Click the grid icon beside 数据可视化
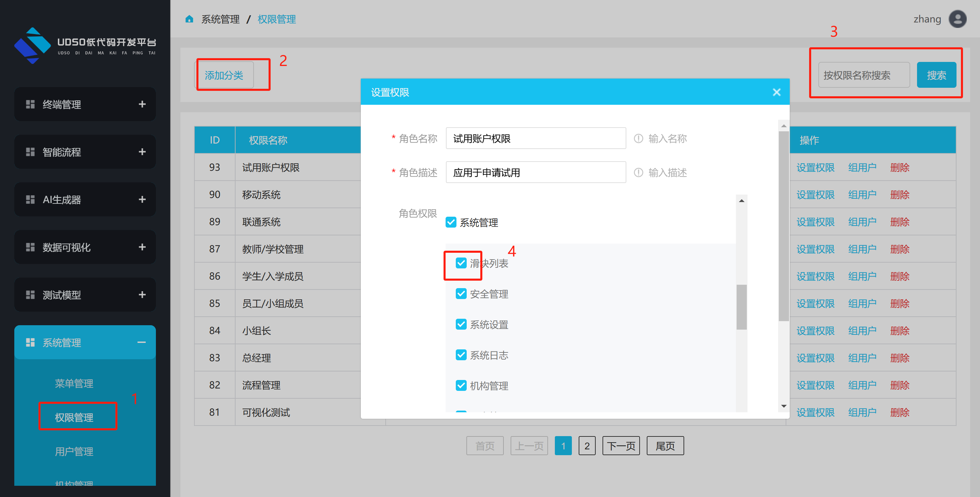The width and height of the screenshot is (980, 497). (x=30, y=247)
